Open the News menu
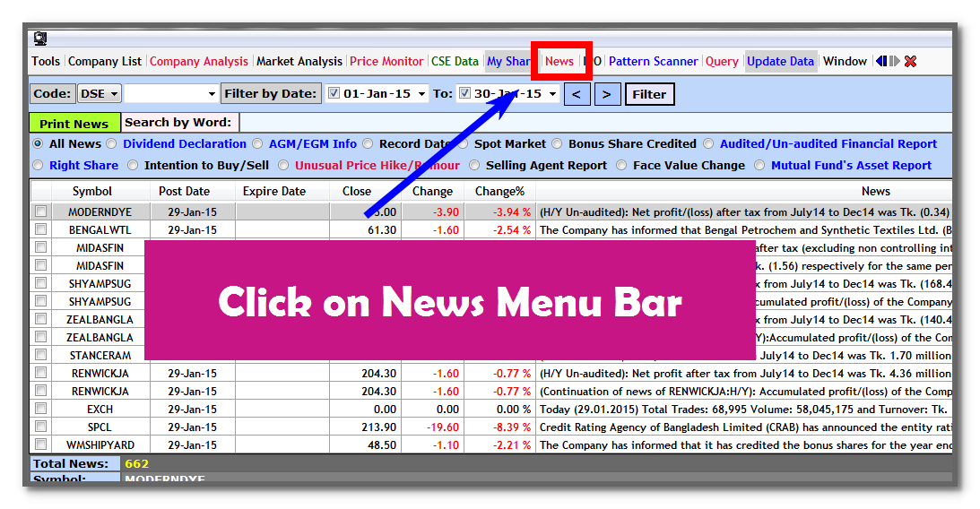The height and width of the screenshot is (509, 980). tap(559, 61)
